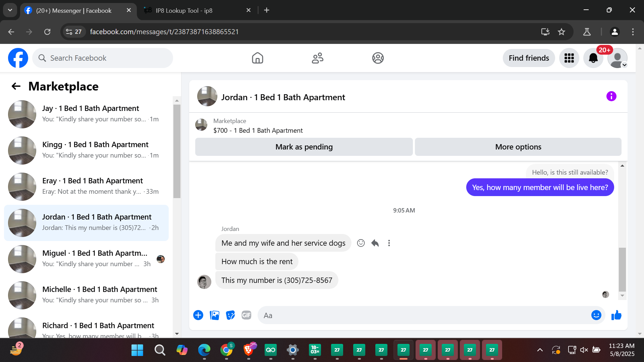Image resolution: width=644 pixels, height=362 pixels.
Task: Click the Find friends button
Action: click(x=529, y=58)
